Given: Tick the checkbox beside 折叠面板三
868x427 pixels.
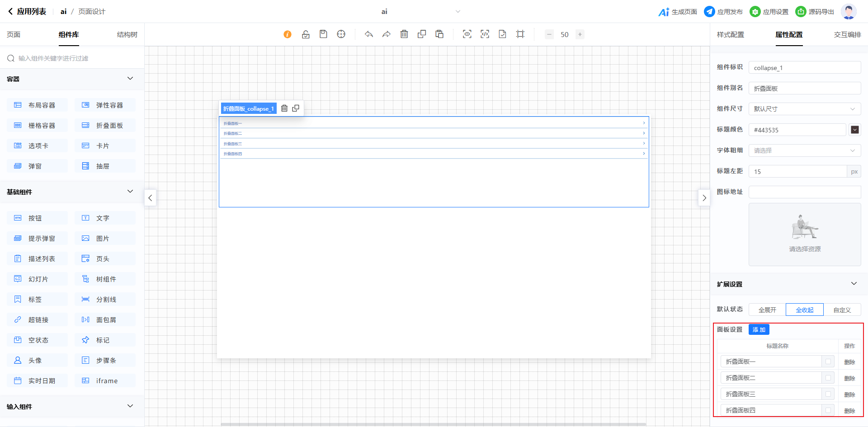Looking at the screenshot, I should (828, 394).
